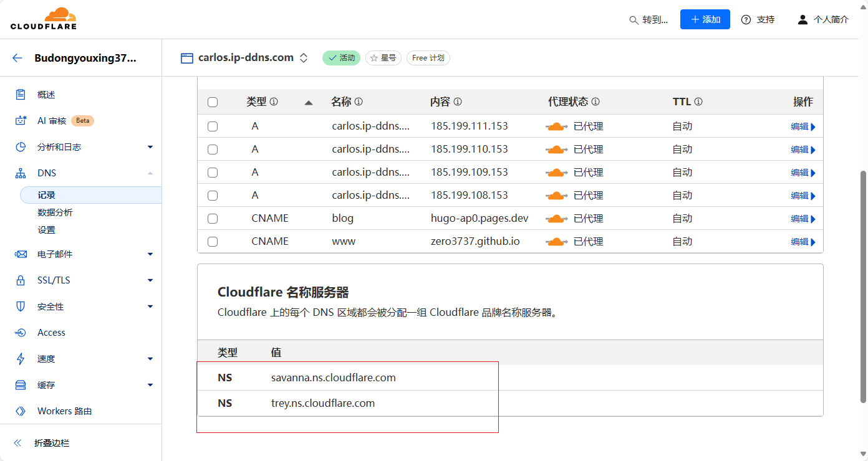Check the box for record 185.199.108.153
868x461 pixels.
(213, 196)
